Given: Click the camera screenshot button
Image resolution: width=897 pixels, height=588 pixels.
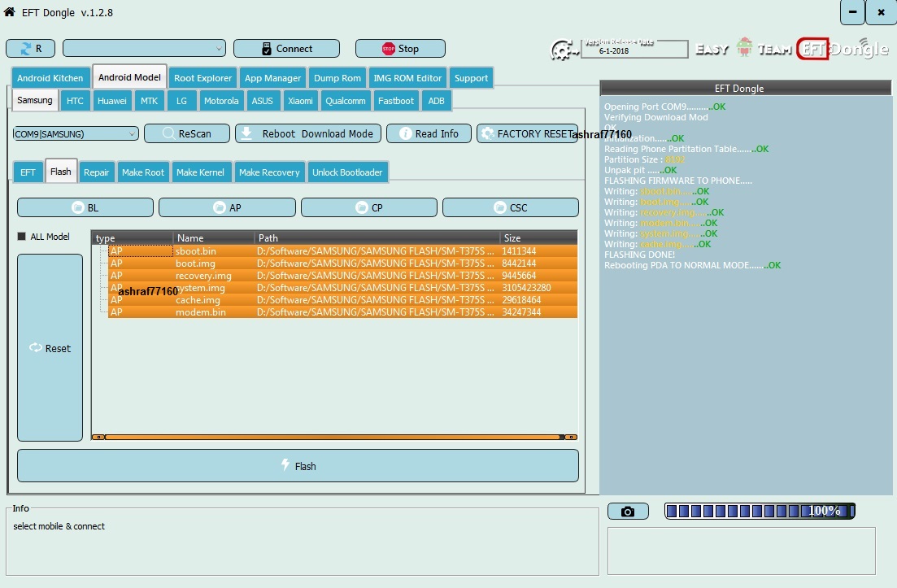Looking at the screenshot, I should [x=628, y=512].
